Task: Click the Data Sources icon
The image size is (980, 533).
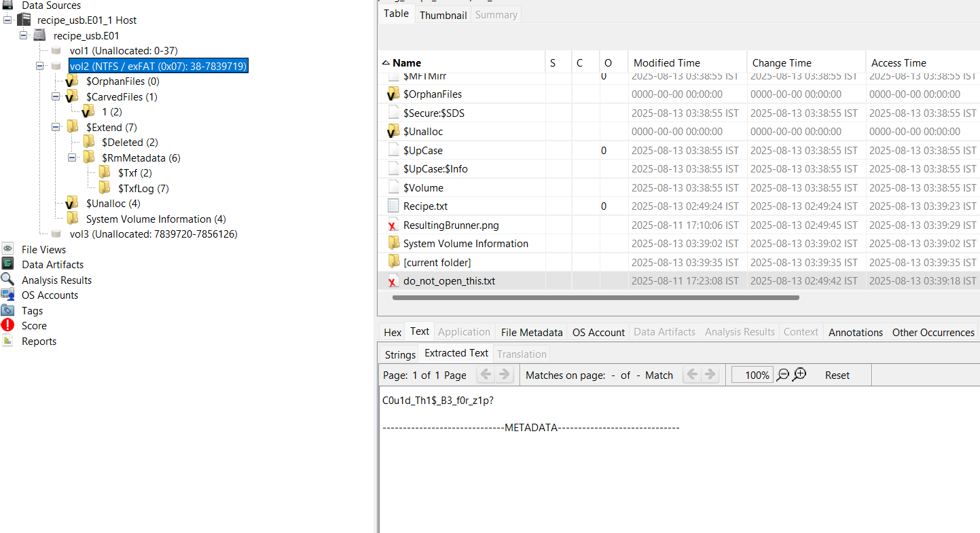Action: (7, 5)
